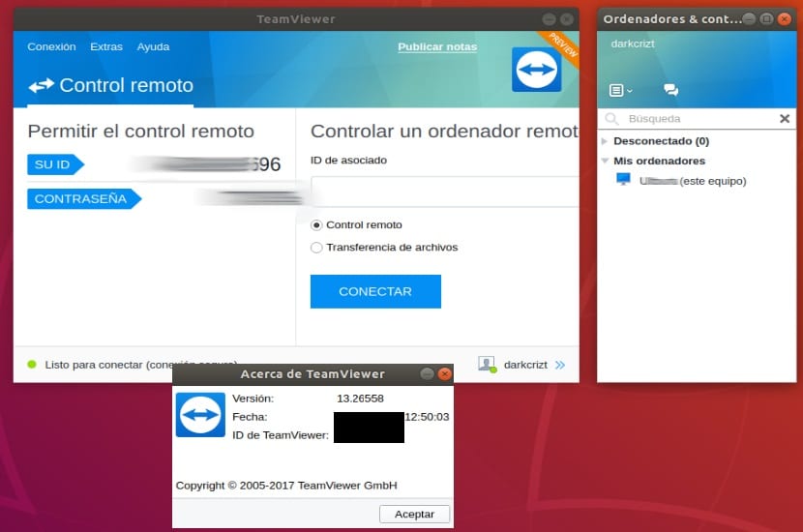Expand the Desconectado (0) group

coord(605,141)
